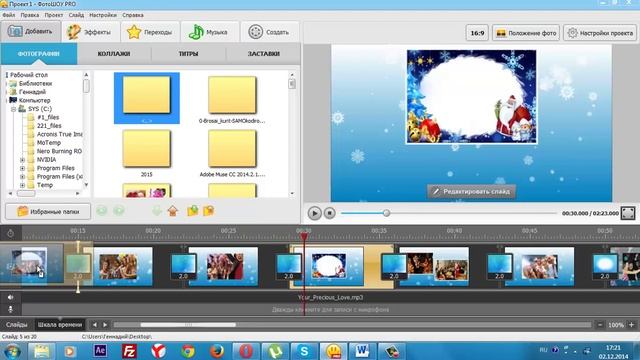Select Компьютер in folder tree
The width and height of the screenshot is (640, 360).
[35, 100]
